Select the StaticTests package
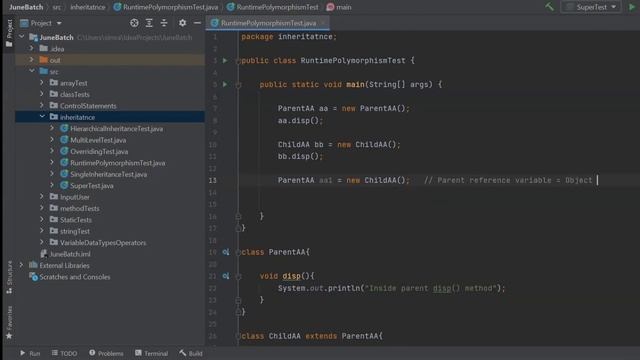Screen dimensions: 640x360 (76, 220)
